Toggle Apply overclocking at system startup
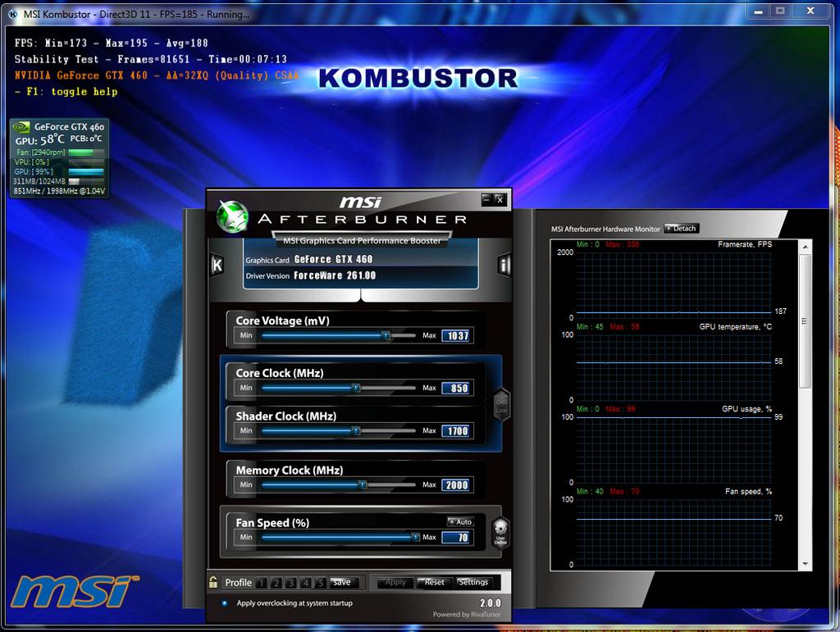The height and width of the screenshot is (632, 840). click(x=224, y=603)
